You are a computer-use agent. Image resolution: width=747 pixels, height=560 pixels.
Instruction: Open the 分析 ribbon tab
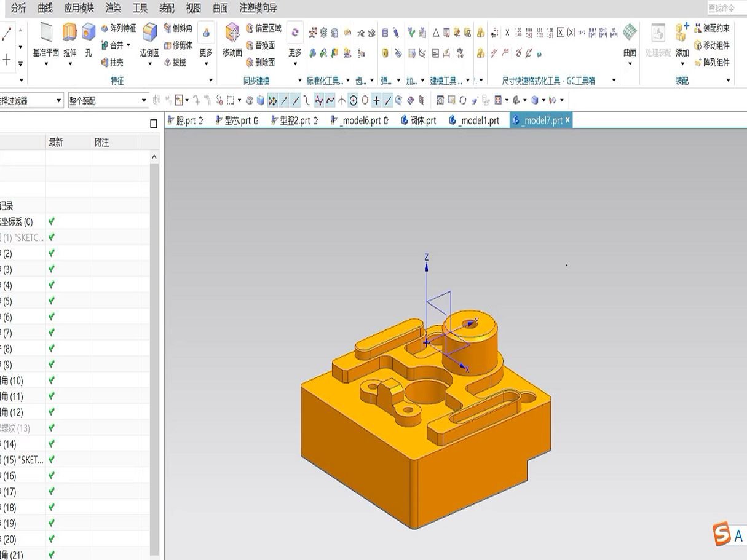(x=18, y=8)
